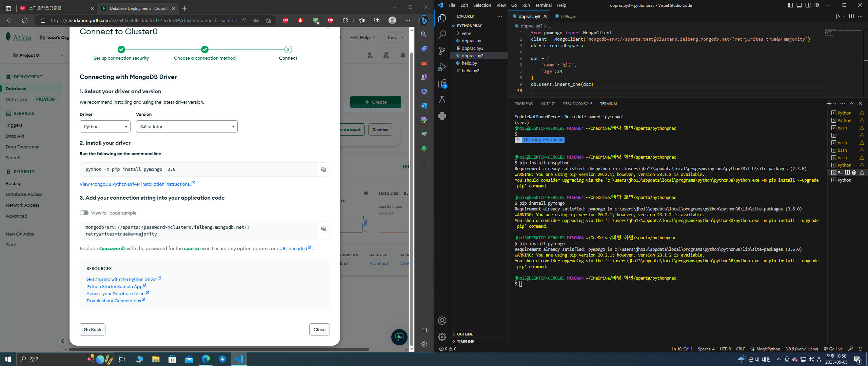Close the Connect to Cluster0 dialog
This screenshot has height=366, width=868.
319,329
